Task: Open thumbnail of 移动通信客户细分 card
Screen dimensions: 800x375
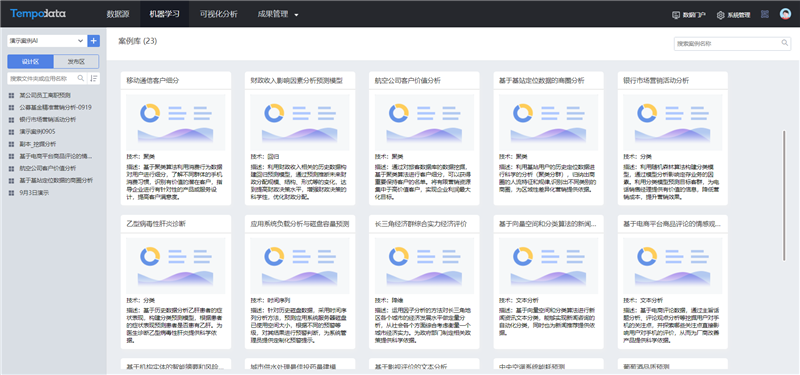Action: [x=176, y=121]
